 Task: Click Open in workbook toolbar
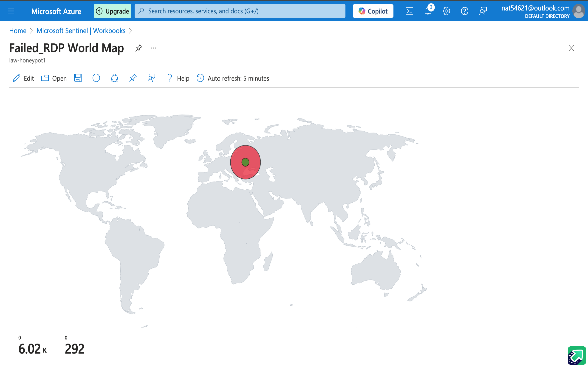tap(54, 78)
